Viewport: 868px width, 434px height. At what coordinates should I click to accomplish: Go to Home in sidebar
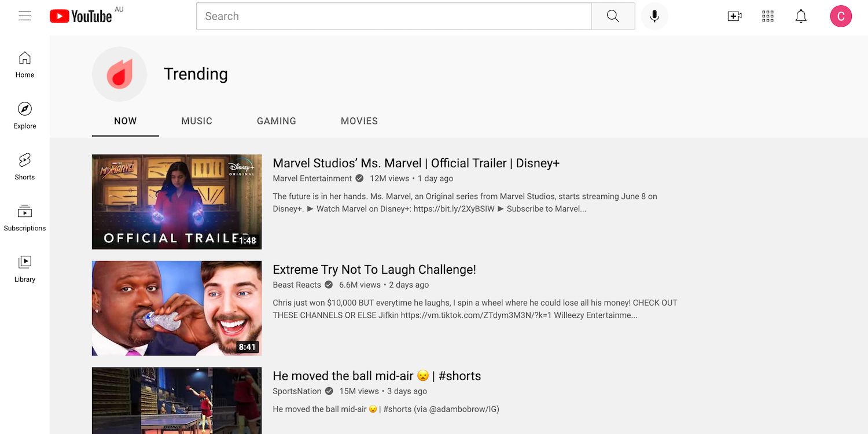click(x=25, y=64)
